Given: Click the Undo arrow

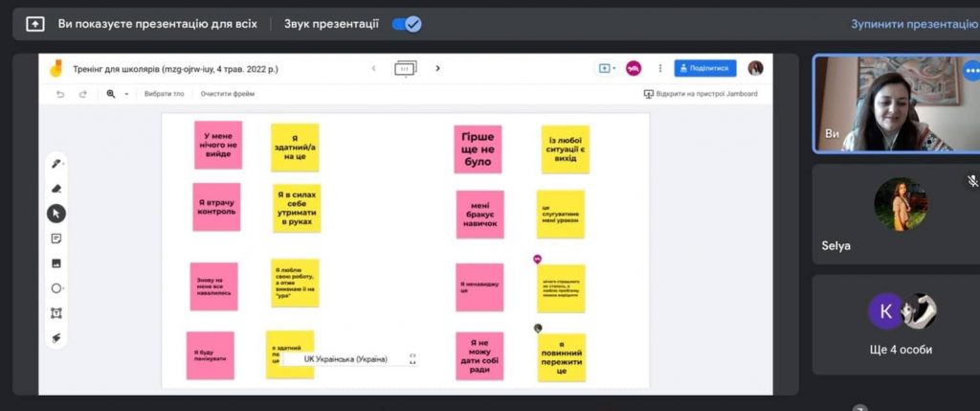Looking at the screenshot, I should coord(60,94).
